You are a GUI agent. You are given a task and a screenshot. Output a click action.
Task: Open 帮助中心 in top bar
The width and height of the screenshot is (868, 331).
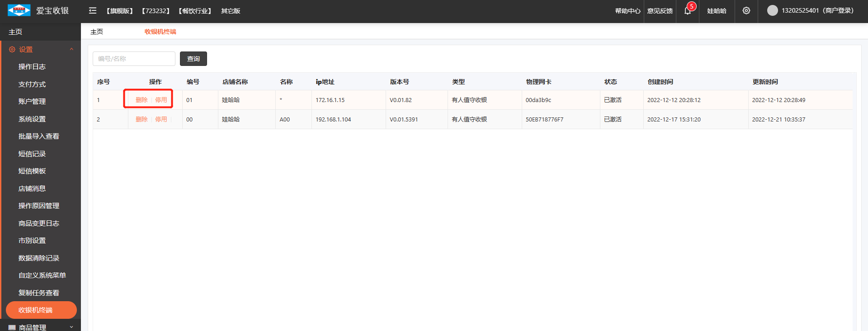627,11
